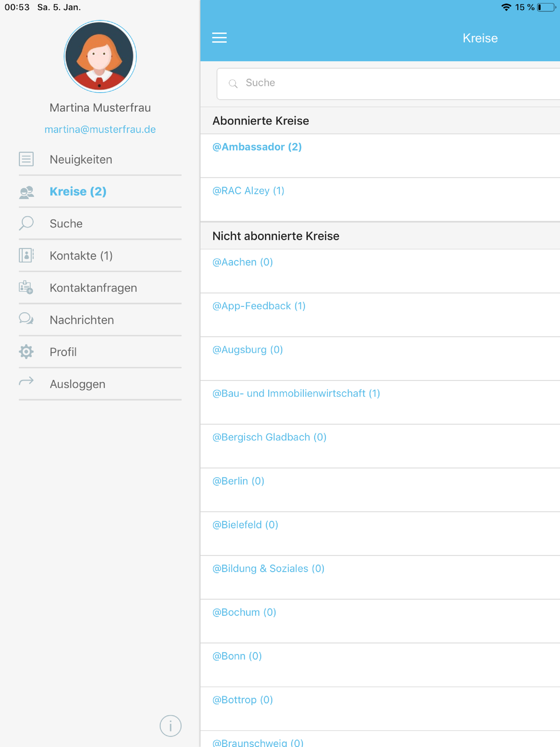The width and height of the screenshot is (560, 747).
Task: Tap Martina Musterfrau's profile avatar
Action: tap(100, 56)
